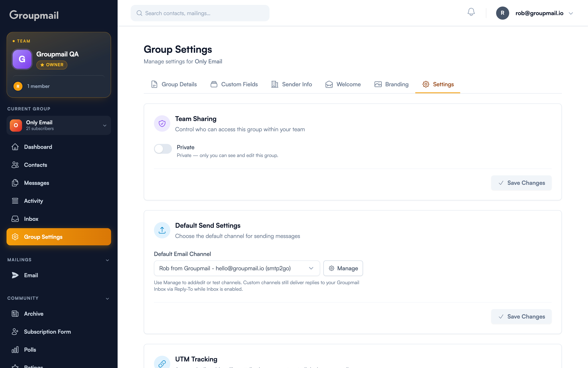
Task: Open the Polls page
Action: (x=59, y=350)
